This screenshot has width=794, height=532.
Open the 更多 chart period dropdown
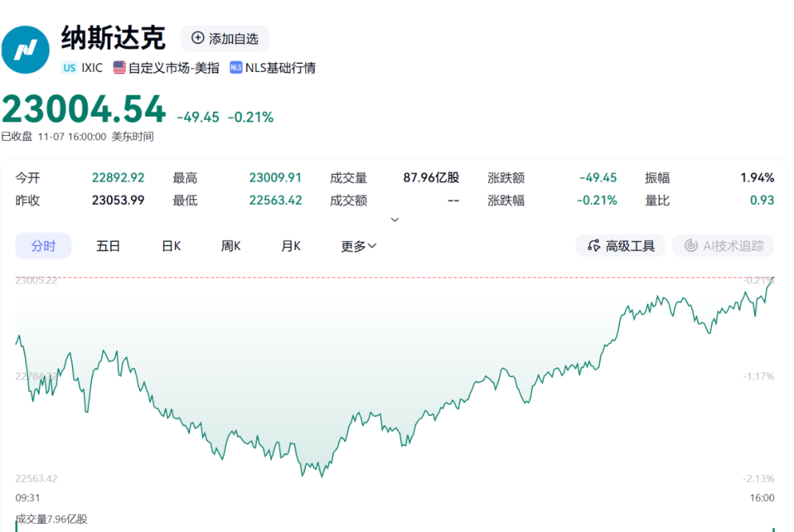359,246
